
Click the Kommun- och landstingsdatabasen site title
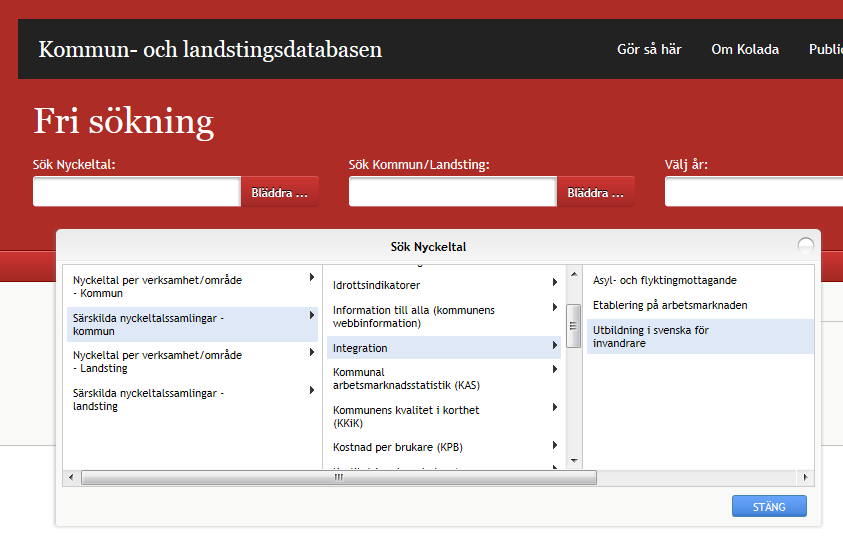(x=210, y=49)
